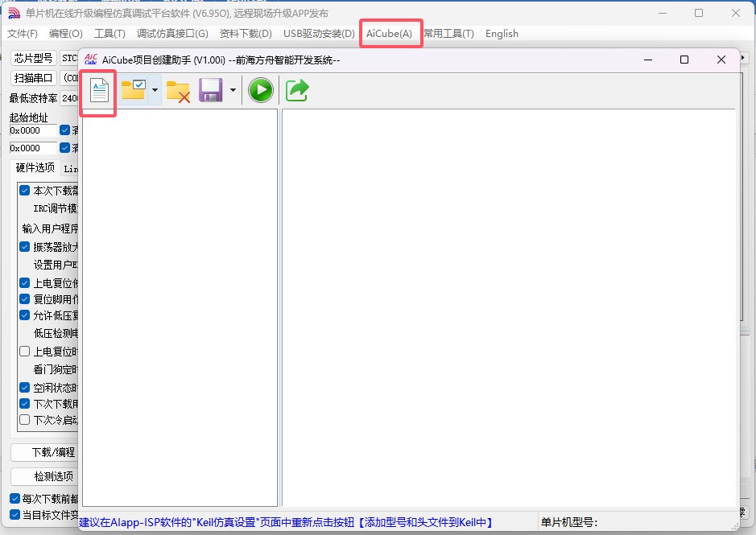Click the 检测选项 button
This screenshot has width=756, height=535.
(x=44, y=476)
